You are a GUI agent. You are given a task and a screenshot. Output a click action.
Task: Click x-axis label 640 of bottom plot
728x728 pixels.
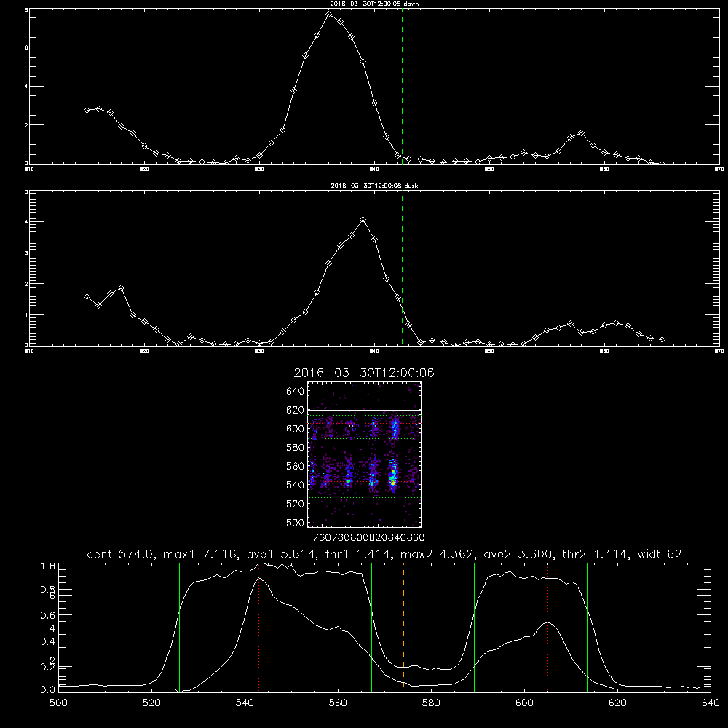[x=711, y=703]
